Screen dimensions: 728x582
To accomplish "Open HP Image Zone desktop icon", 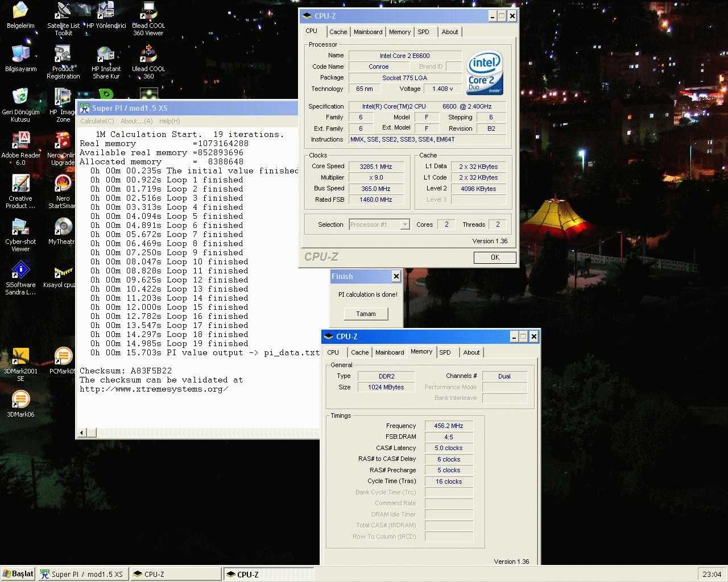I will coord(63,105).
